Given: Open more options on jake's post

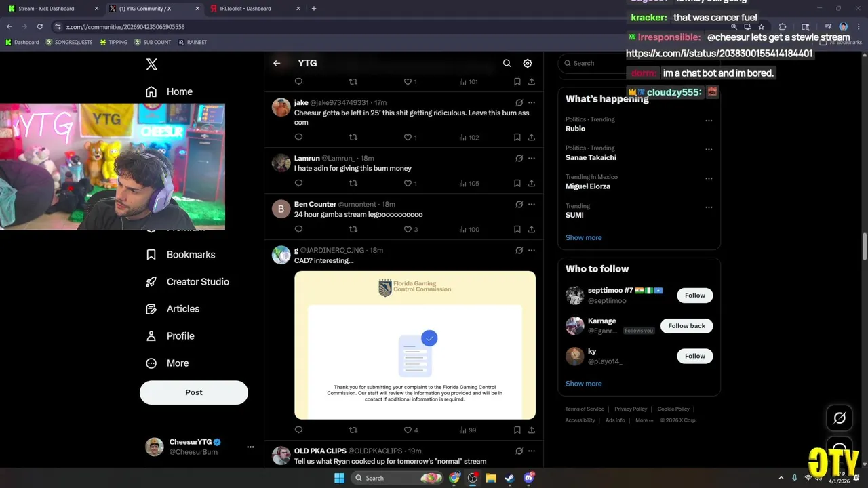Looking at the screenshot, I should (x=532, y=102).
